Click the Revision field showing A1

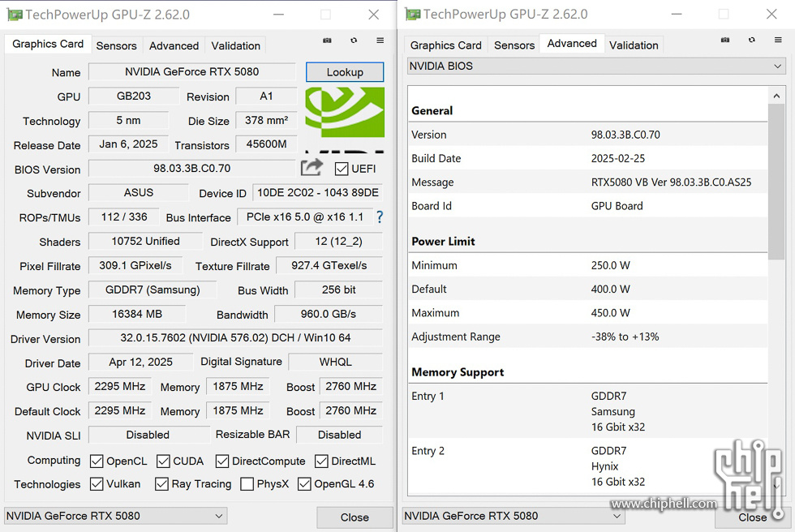click(267, 96)
